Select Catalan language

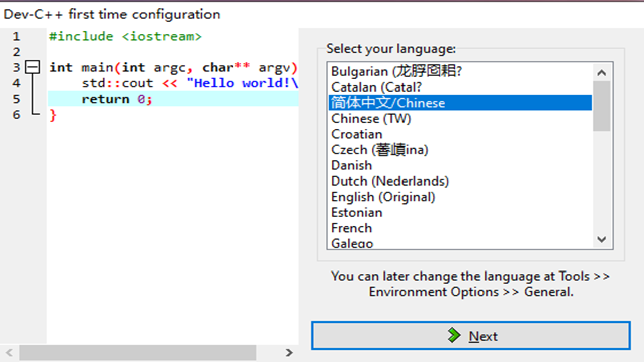376,87
